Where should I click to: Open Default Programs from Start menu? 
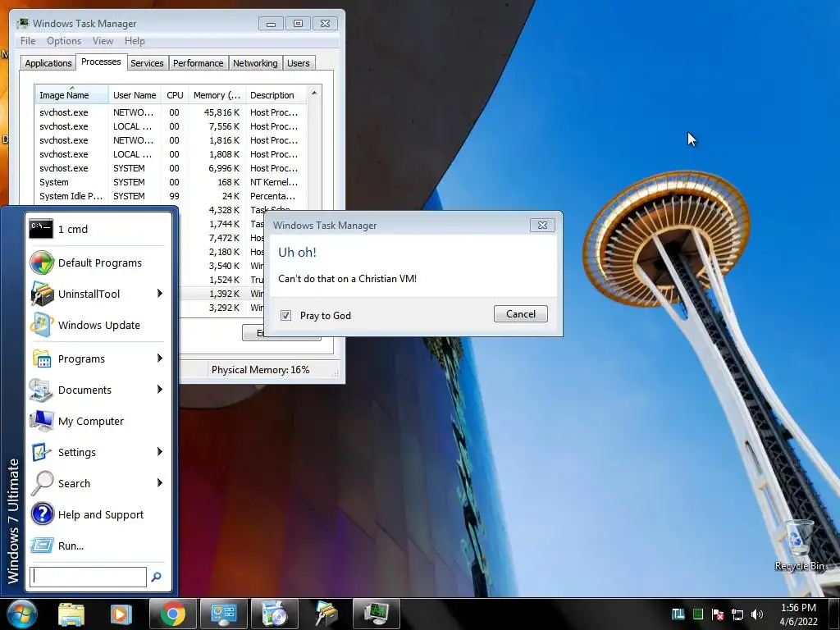pyautogui.click(x=97, y=262)
